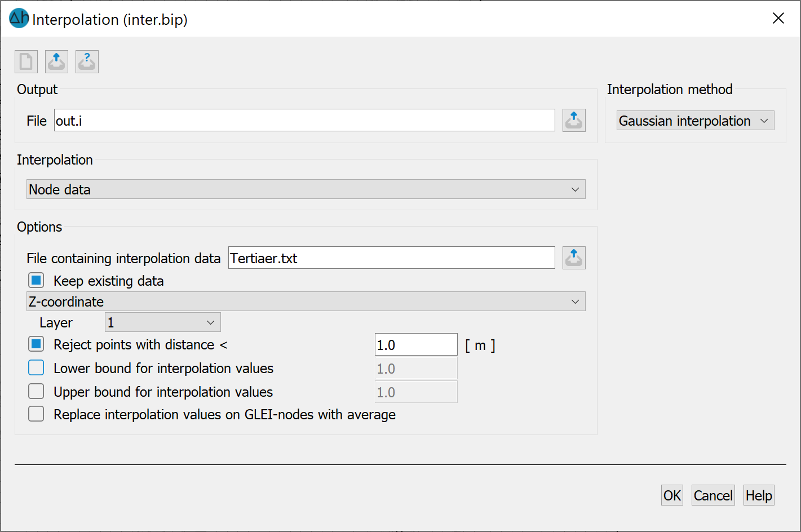Click the '[ m ]' unit label
The height and width of the screenshot is (532, 801).
tap(480, 345)
